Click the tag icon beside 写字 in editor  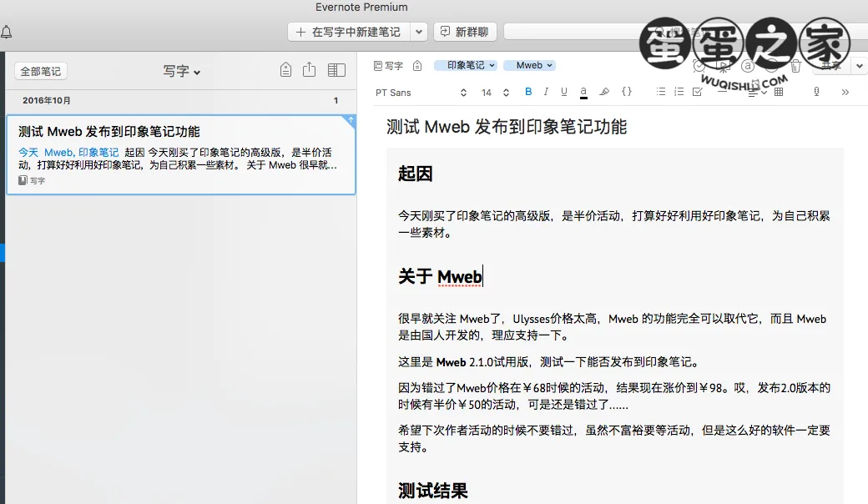click(x=417, y=66)
